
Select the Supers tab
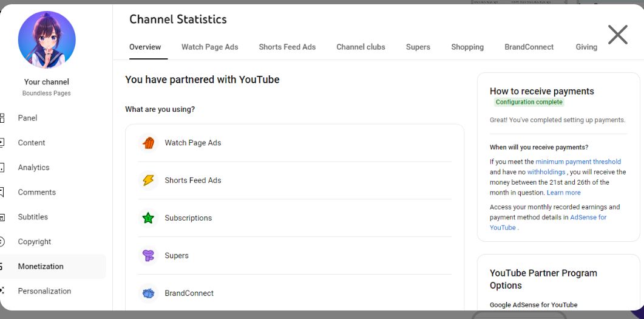click(418, 47)
